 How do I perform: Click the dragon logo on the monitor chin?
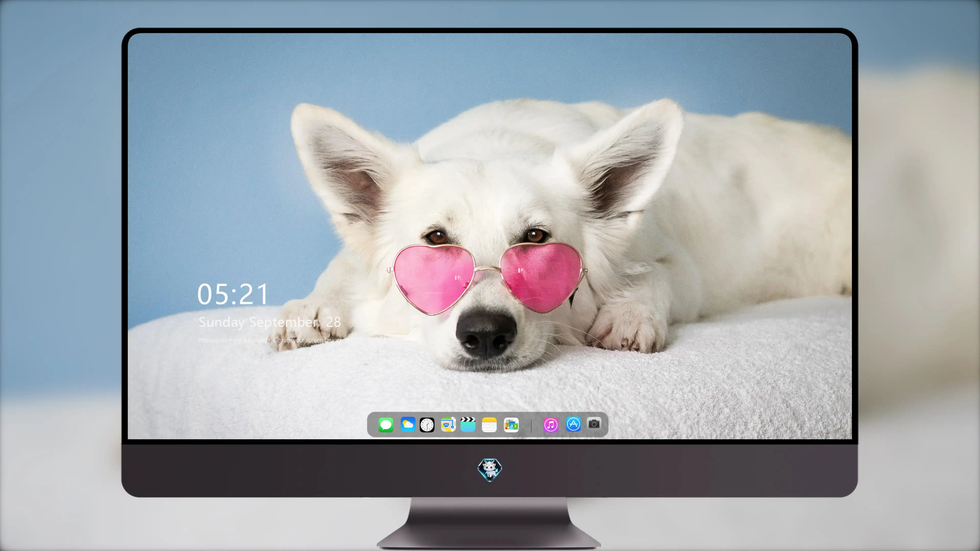[x=490, y=470]
